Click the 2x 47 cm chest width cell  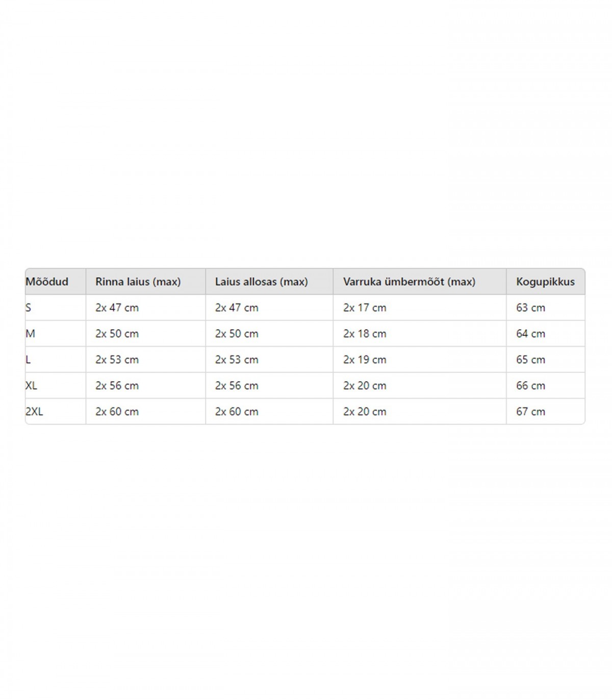pos(117,308)
